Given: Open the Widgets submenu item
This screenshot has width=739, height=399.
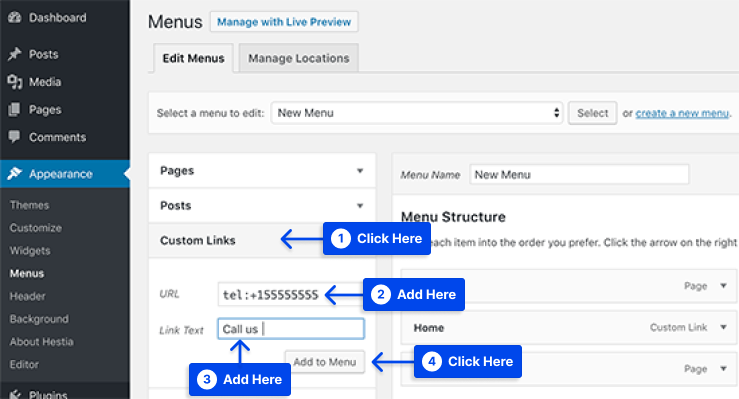Looking at the screenshot, I should (30, 251).
